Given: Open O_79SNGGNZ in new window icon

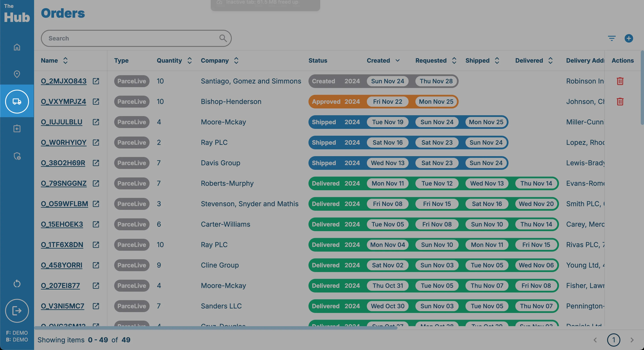Looking at the screenshot, I should pos(96,183).
